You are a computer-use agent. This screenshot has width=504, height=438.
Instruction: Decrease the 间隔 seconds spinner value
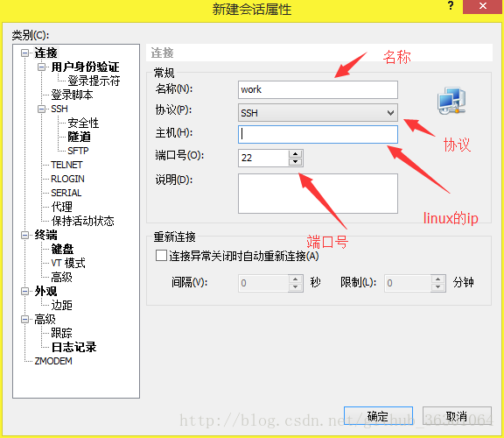(x=295, y=287)
